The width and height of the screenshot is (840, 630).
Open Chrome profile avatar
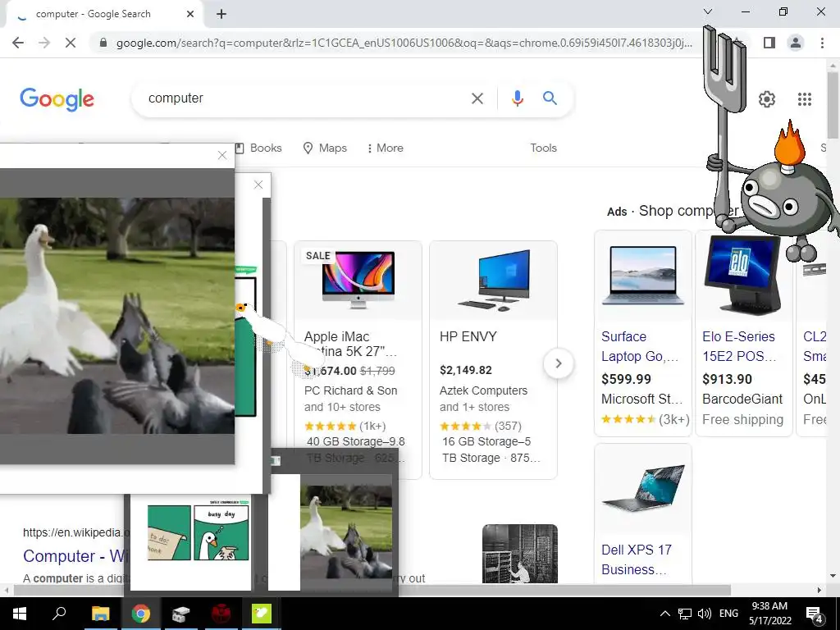[x=796, y=43]
